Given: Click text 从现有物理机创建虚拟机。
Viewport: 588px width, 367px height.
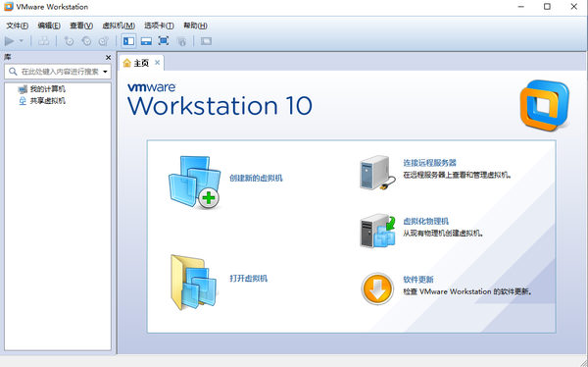Looking at the screenshot, I should pos(443,234).
